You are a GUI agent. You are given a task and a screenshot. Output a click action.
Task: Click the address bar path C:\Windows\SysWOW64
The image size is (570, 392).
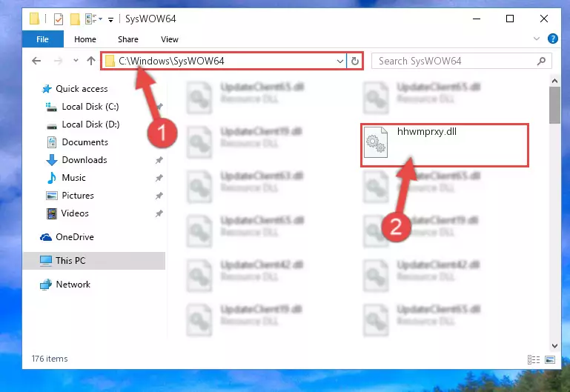[x=171, y=61]
